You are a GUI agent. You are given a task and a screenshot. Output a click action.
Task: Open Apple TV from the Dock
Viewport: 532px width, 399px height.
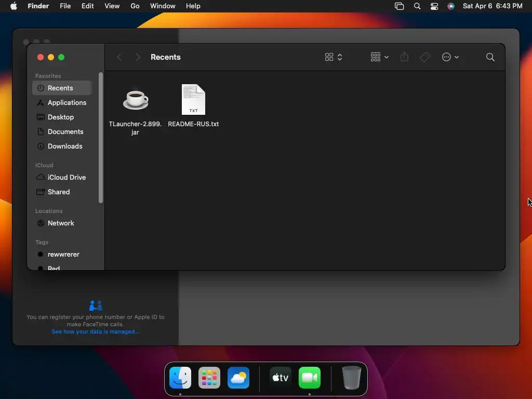[x=281, y=378]
